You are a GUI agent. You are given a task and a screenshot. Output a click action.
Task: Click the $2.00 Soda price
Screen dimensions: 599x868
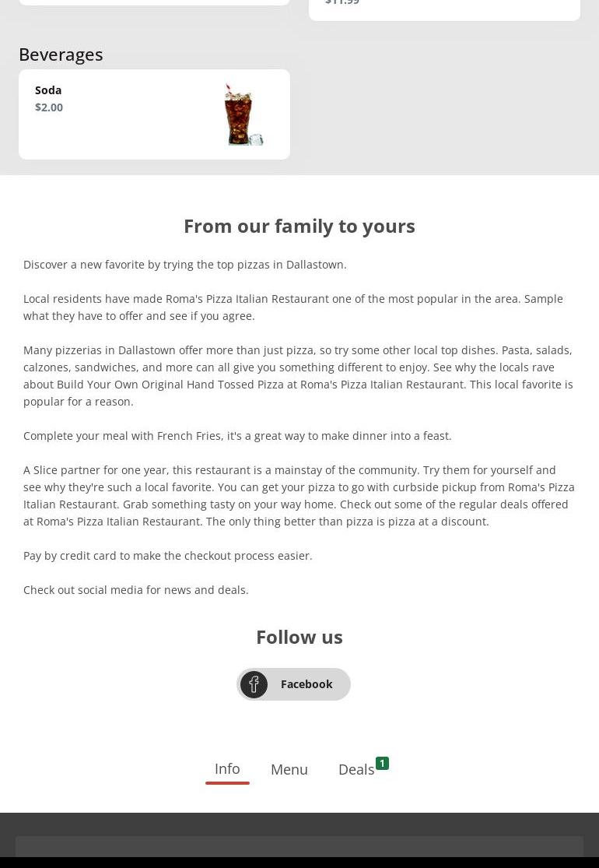pos(49,107)
